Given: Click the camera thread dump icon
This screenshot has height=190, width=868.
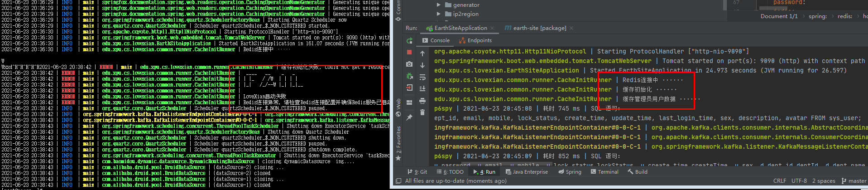Looking at the screenshot, I should tap(409, 64).
